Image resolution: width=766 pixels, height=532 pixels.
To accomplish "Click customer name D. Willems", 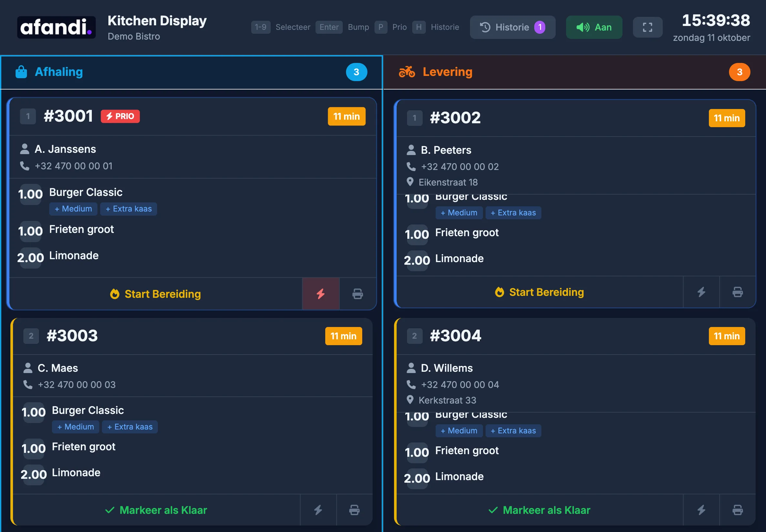I will [447, 368].
